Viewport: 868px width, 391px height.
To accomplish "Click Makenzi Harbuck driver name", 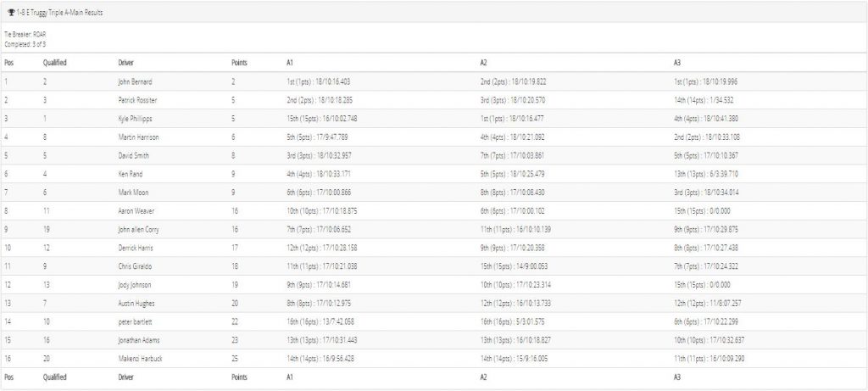I will 140,358.
